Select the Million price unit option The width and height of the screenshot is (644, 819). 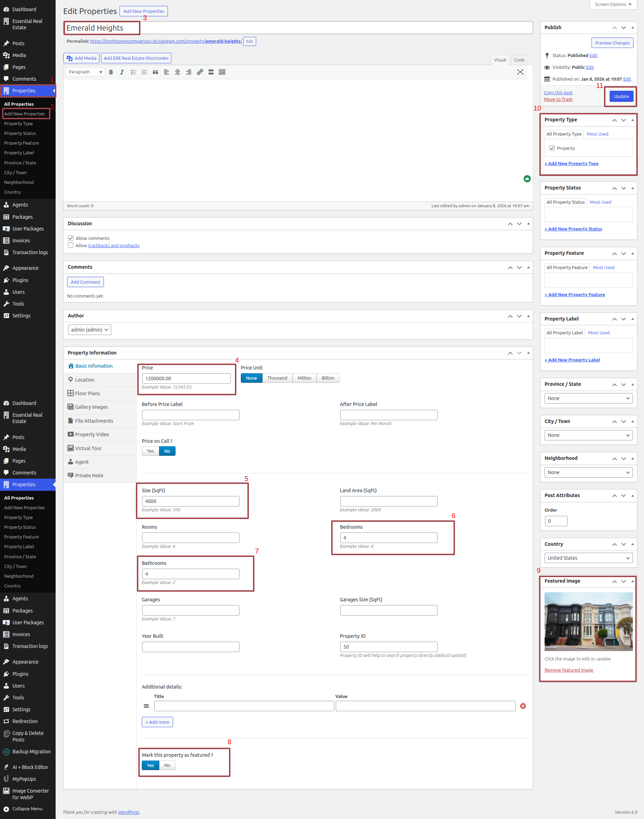click(x=304, y=378)
